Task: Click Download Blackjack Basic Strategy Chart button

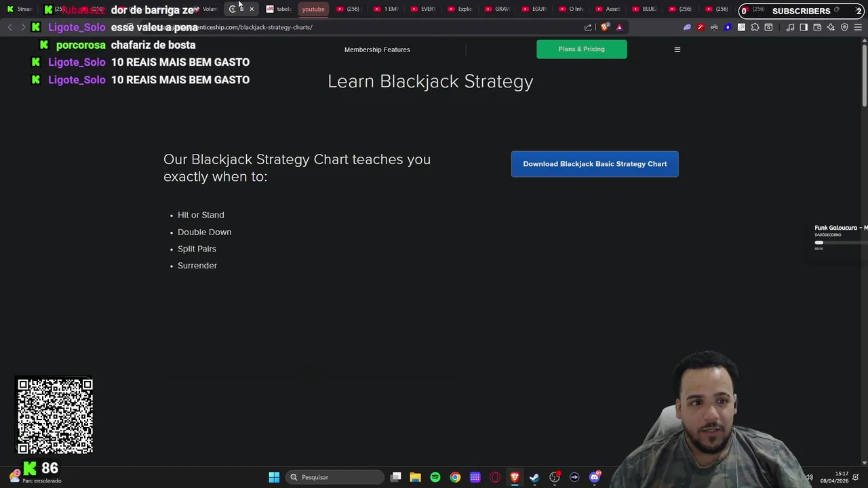Action: pos(595,164)
